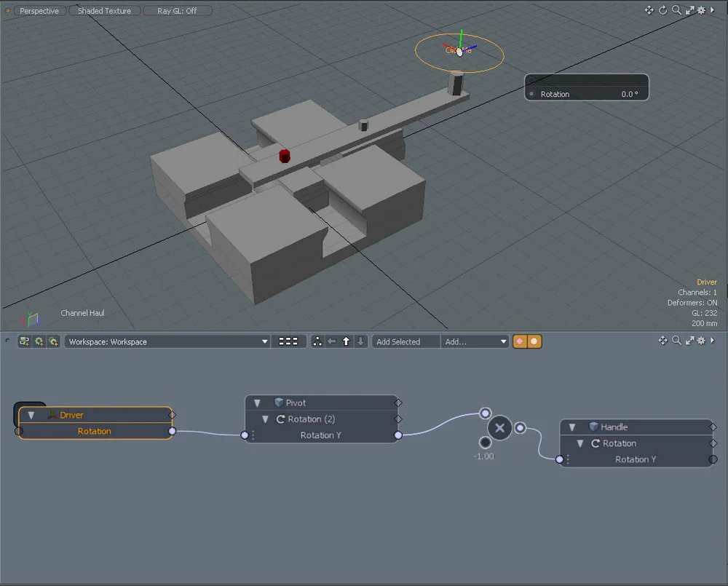
Task: Click the add workspace icon in schematic toolbar
Action: coord(23,341)
